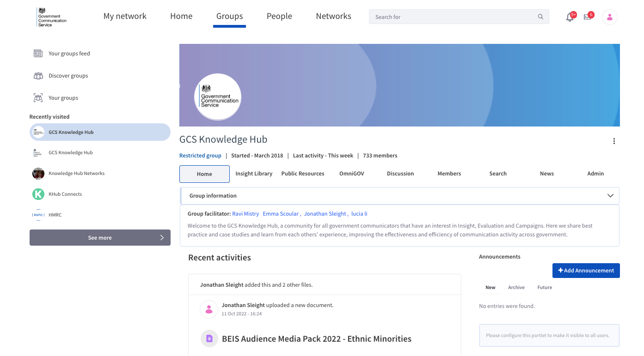Open your profile avatar menu
The width and height of the screenshot is (644, 356).
(609, 17)
